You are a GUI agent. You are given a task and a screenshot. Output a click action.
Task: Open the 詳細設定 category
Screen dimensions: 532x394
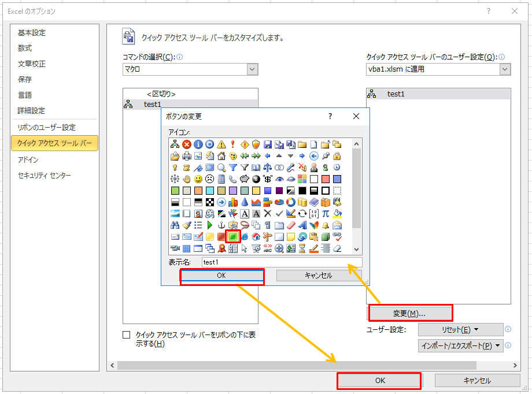(x=32, y=110)
